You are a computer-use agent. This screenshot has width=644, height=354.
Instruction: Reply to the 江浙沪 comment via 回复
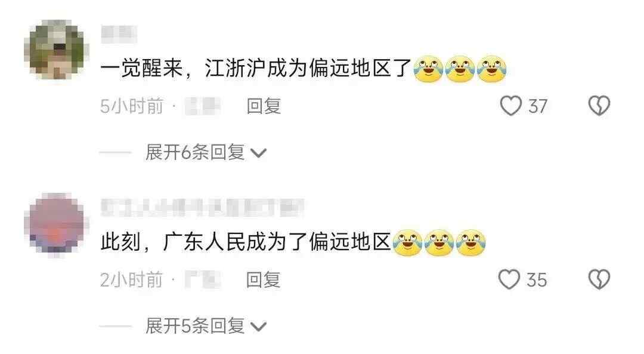pos(264,106)
